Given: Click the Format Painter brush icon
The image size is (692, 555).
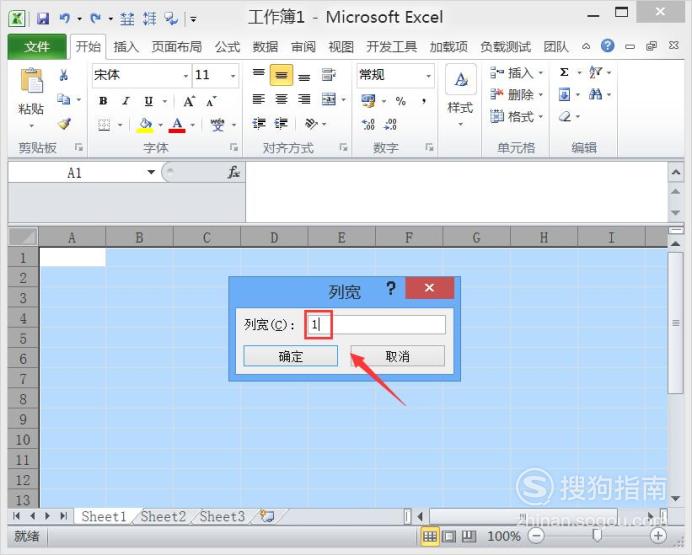Looking at the screenshot, I should [64, 124].
